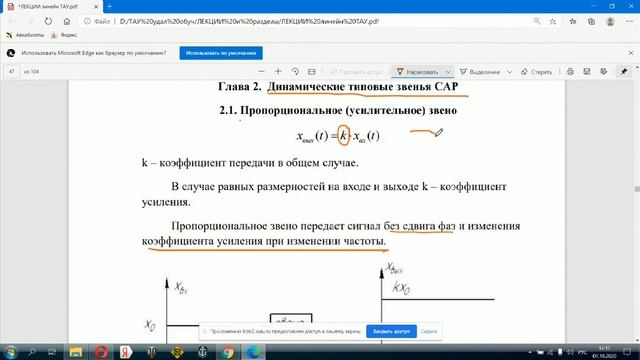This screenshot has width=640, height=360.
Task: Select the ЛЕКЦИИ линейн ТАУ.pdf tab
Action: [x=52, y=7]
